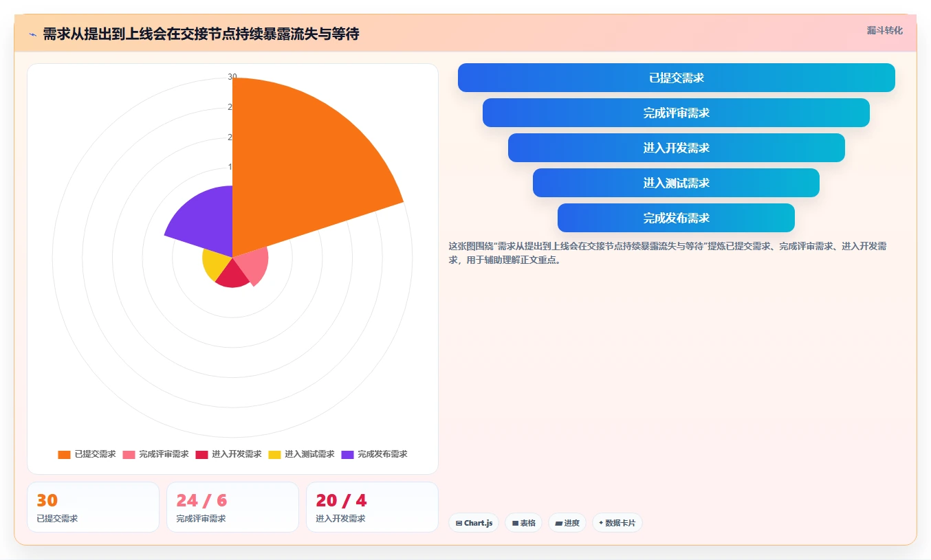Toggle 完成评审需求 legend pink swatch
Viewport: 931px width, 560px height.
click(129, 454)
